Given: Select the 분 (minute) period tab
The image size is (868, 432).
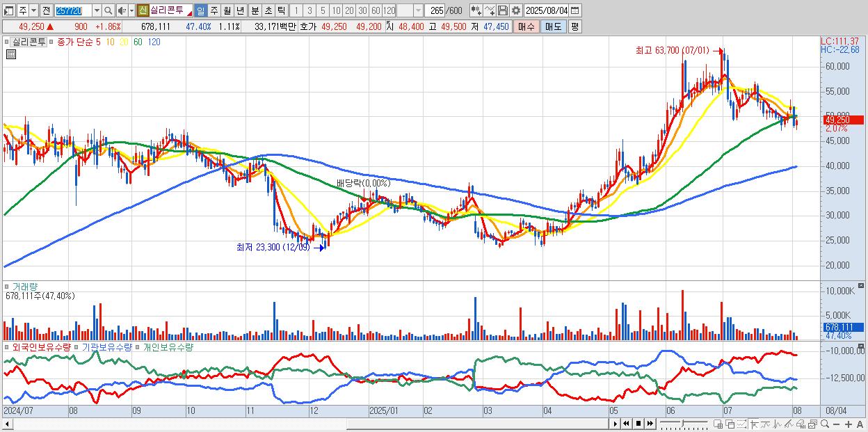Looking at the screenshot, I should click(x=255, y=10).
